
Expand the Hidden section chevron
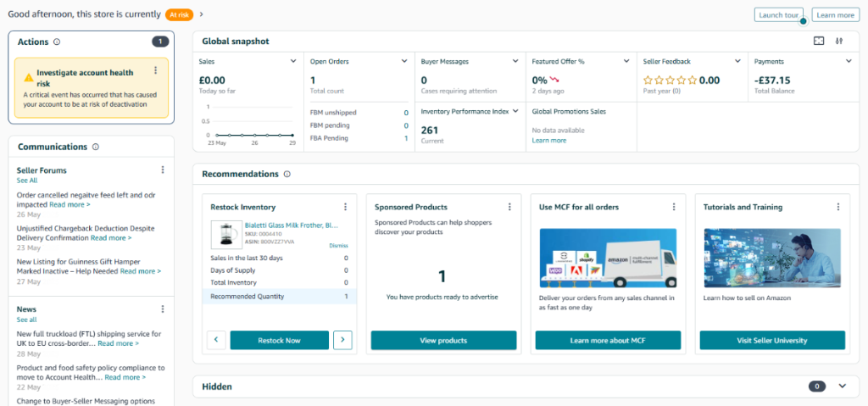tap(842, 387)
